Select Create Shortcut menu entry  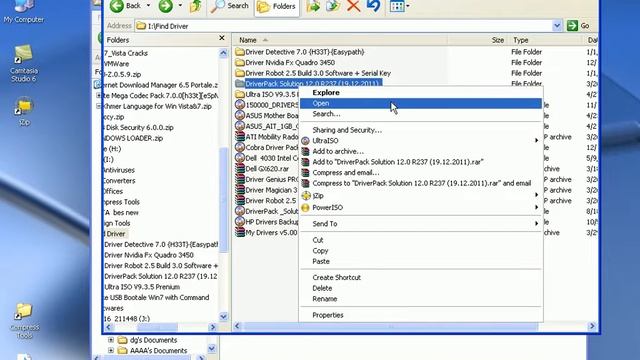(420, 278)
